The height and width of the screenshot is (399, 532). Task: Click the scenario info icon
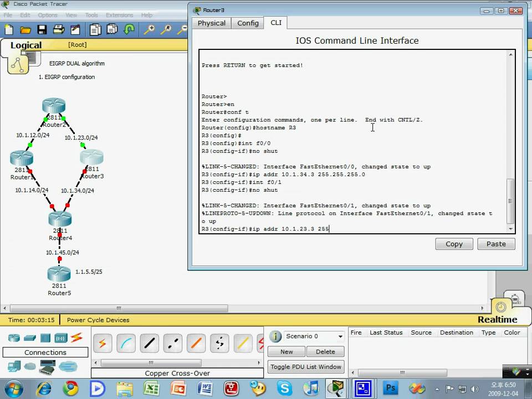[275, 336]
